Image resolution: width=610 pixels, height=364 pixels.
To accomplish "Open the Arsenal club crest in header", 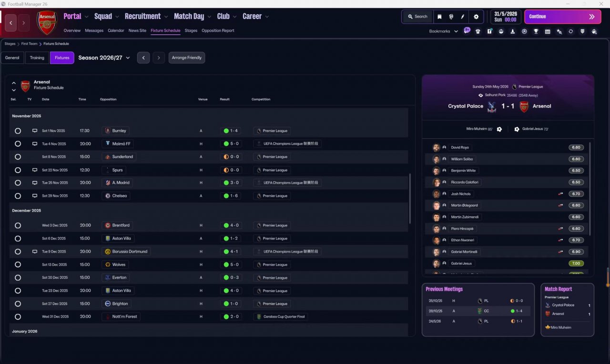I will click(x=47, y=22).
